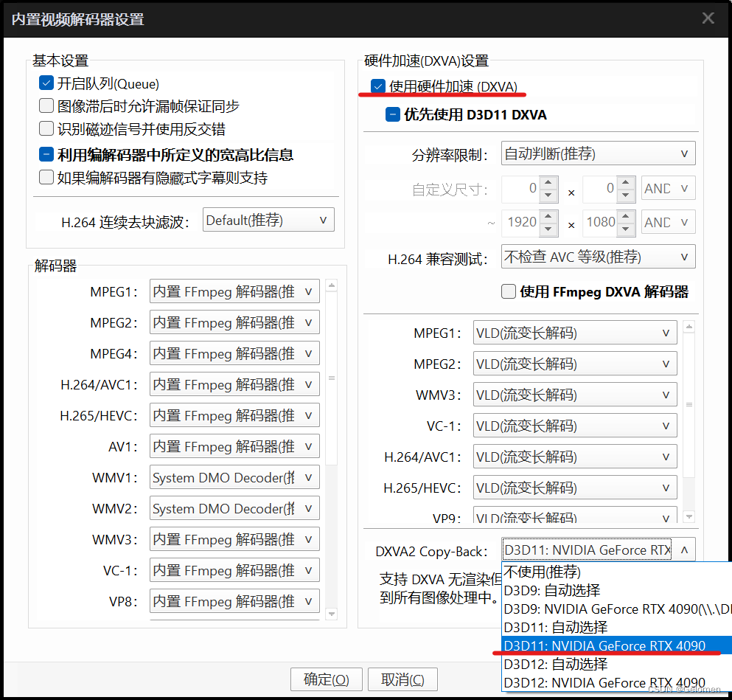Close the 内置视频解码器设置 dialog

707,18
